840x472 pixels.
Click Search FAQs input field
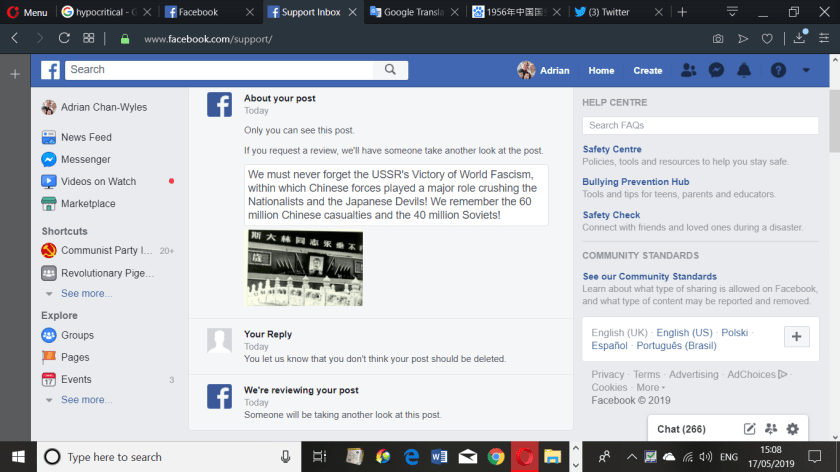[700, 125]
